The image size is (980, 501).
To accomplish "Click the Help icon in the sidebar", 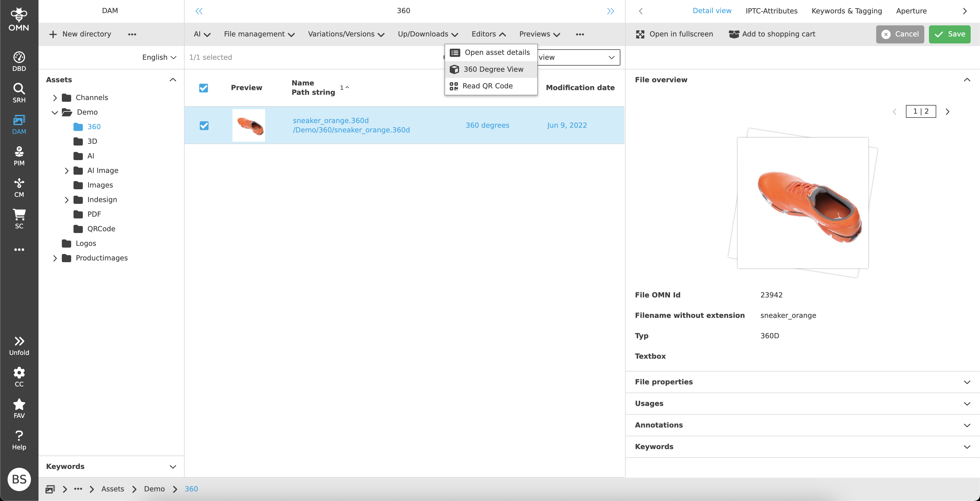I will tap(19, 439).
